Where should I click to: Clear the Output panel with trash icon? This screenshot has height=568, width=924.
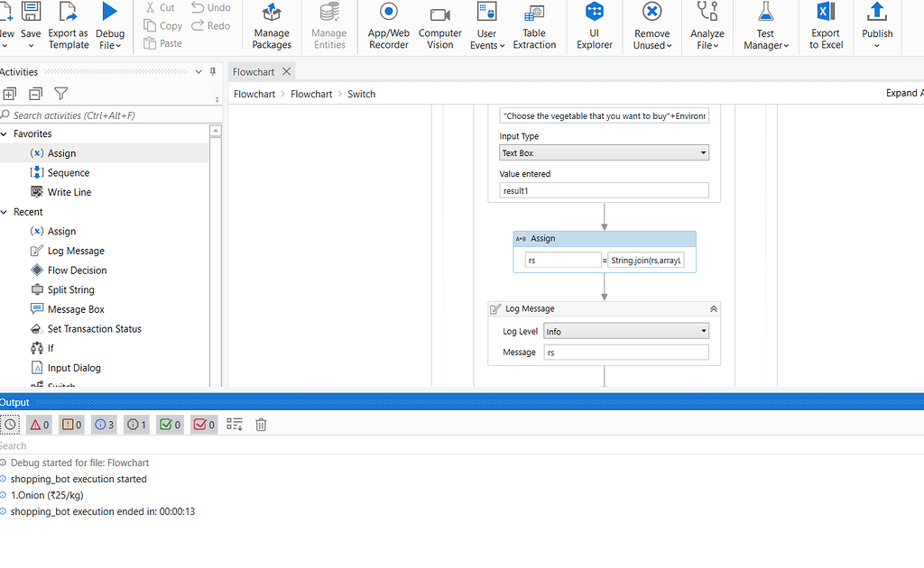[261, 424]
